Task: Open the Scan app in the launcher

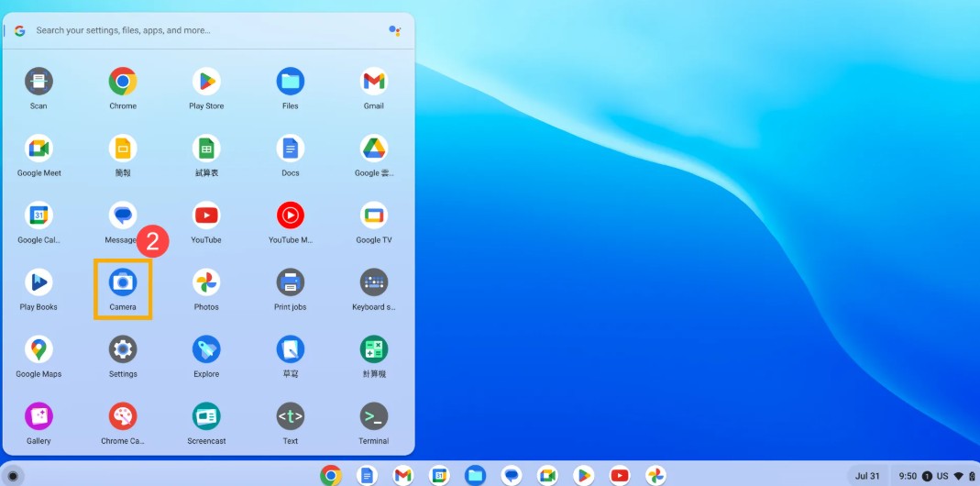Action: tap(39, 82)
